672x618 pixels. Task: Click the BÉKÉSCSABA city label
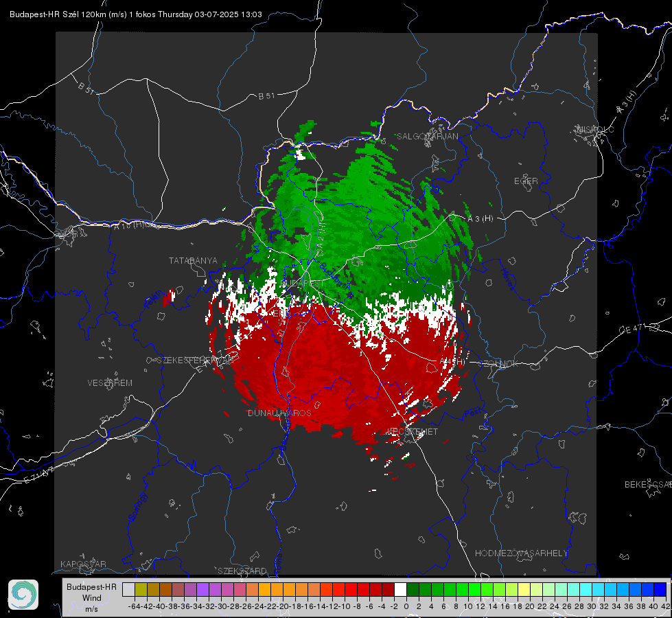click(x=648, y=485)
